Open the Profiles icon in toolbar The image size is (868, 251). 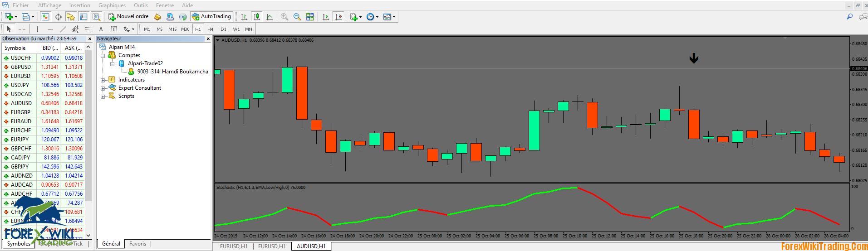(x=25, y=17)
